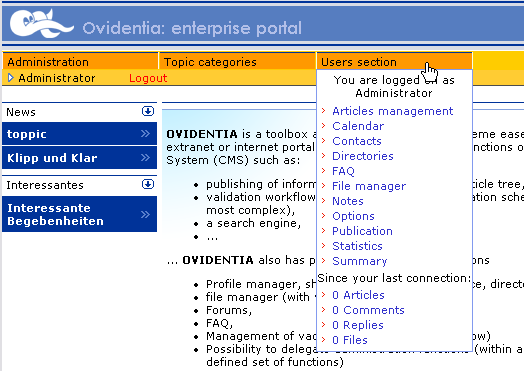Log out via the Logout link
This screenshot has height=371, width=524.
148,78
